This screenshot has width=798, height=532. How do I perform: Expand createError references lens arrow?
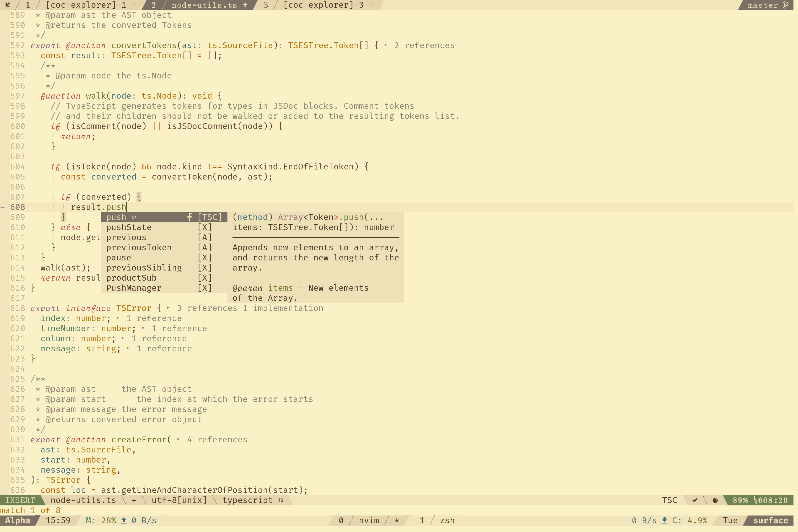point(178,439)
